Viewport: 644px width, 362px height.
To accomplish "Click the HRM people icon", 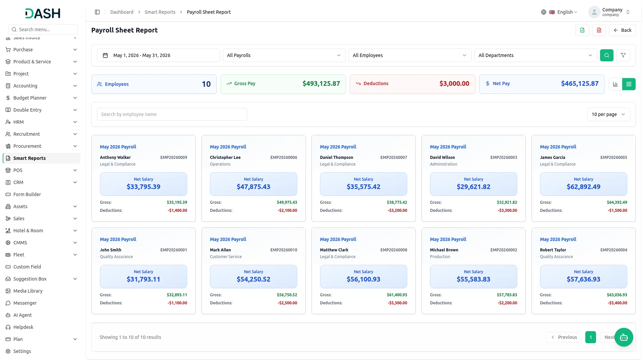I will [8, 122].
